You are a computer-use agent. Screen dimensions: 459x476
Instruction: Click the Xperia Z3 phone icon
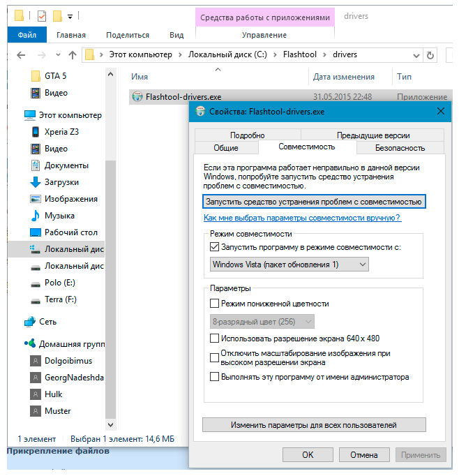tap(36, 132)
